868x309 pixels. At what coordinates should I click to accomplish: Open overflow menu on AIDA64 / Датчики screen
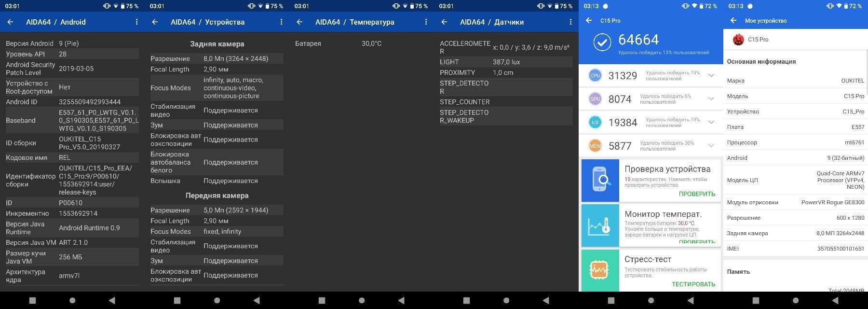coord(570,22)
